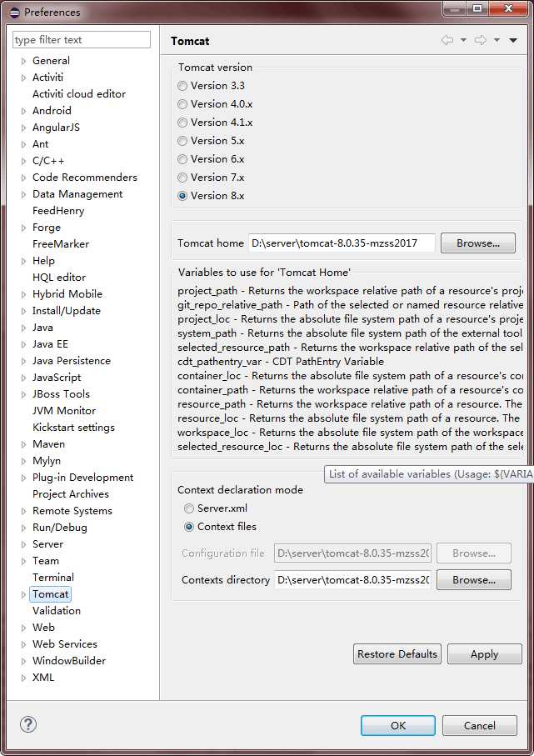Select the FeedHenry preference page

(58, 211)
